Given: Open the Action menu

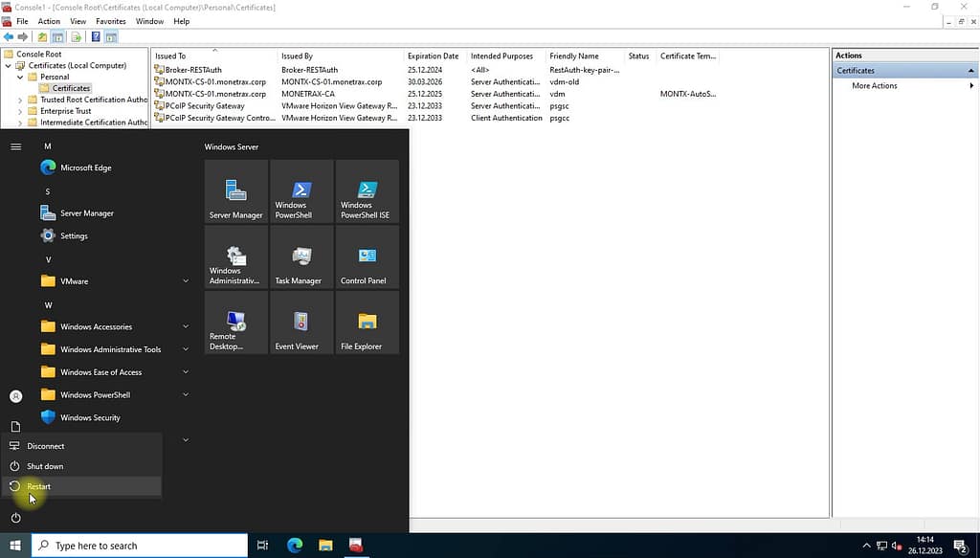Looking at the screenshot, I should [x=49, y=21].
